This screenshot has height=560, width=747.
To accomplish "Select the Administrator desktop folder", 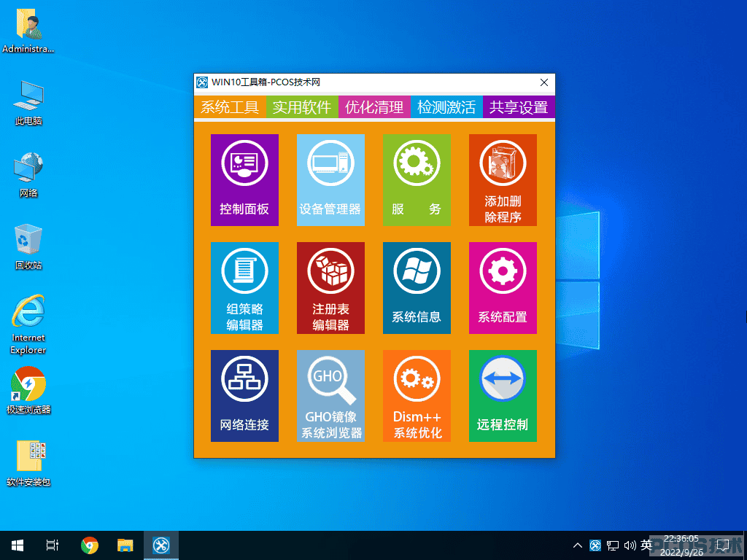I will 28,32.
